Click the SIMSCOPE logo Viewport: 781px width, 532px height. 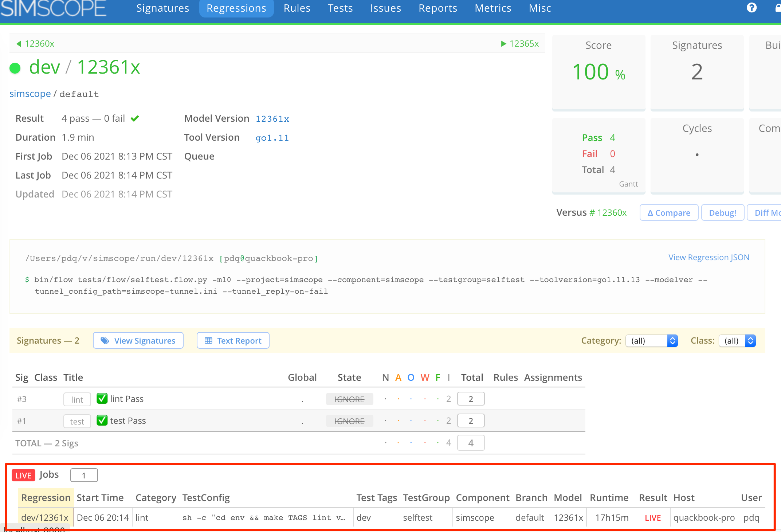[x=54, y=8]
